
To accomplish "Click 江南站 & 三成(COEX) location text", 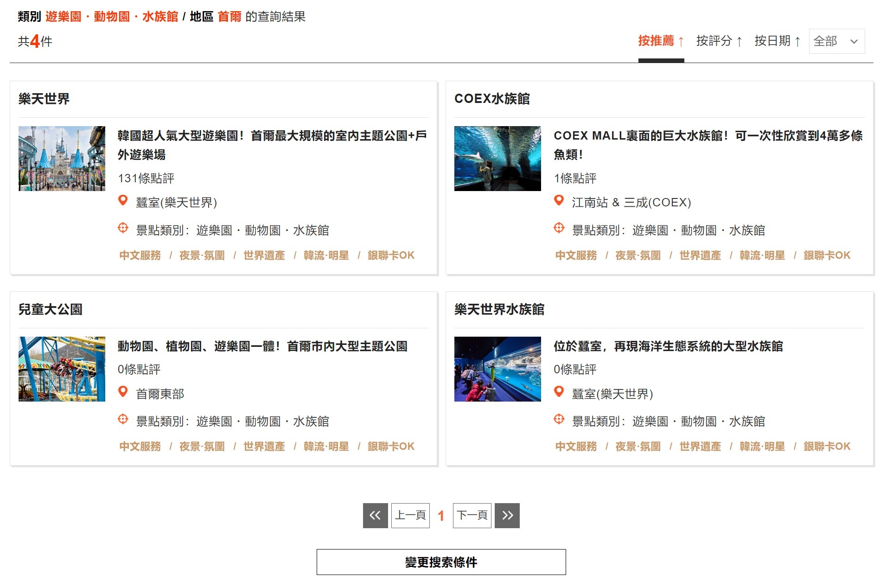I will click(x=631, y=203).
